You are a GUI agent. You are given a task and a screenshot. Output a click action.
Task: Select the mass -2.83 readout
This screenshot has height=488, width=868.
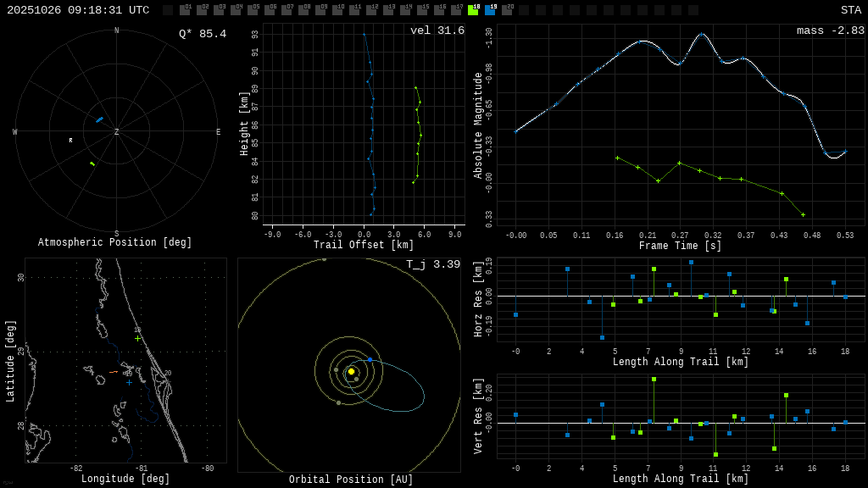(x=830, y=30)
